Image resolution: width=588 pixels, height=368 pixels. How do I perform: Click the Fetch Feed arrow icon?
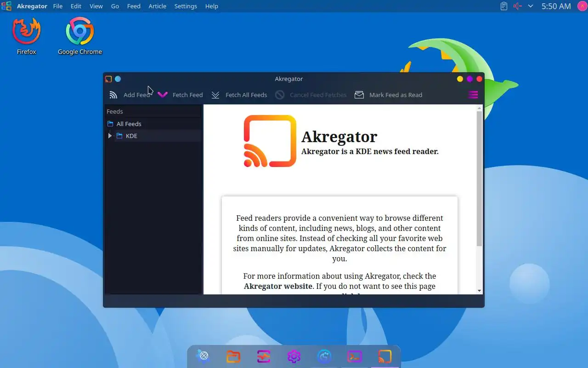click(x=163, y=95)
